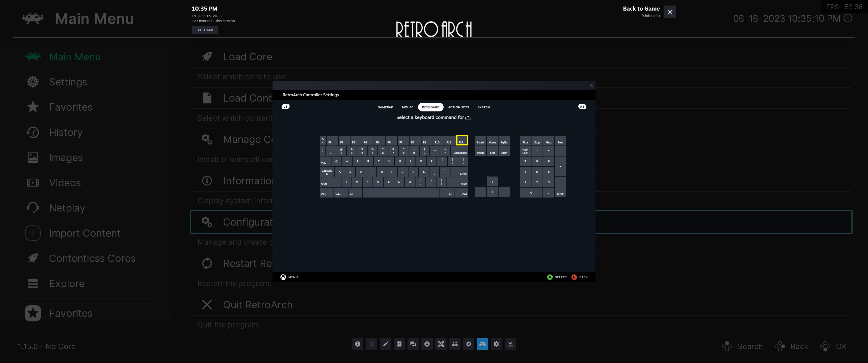Choose the Play media key
Screen dimensions: 868x363
(525, 140)
